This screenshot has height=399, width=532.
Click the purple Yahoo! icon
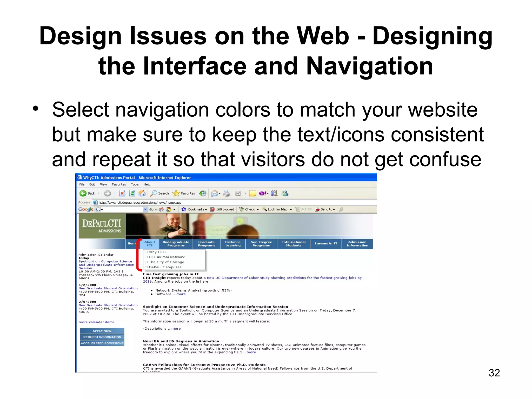[263, 193]
